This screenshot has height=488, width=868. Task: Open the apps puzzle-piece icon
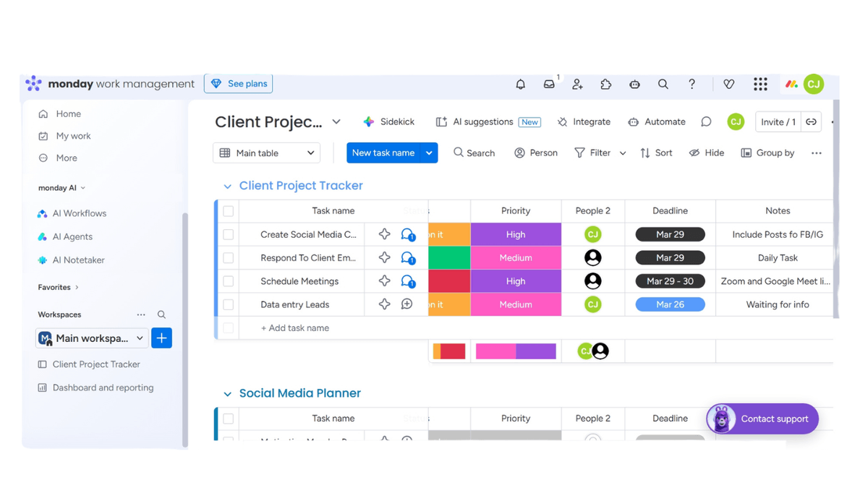pyautogui.click(x=605, y=84)
